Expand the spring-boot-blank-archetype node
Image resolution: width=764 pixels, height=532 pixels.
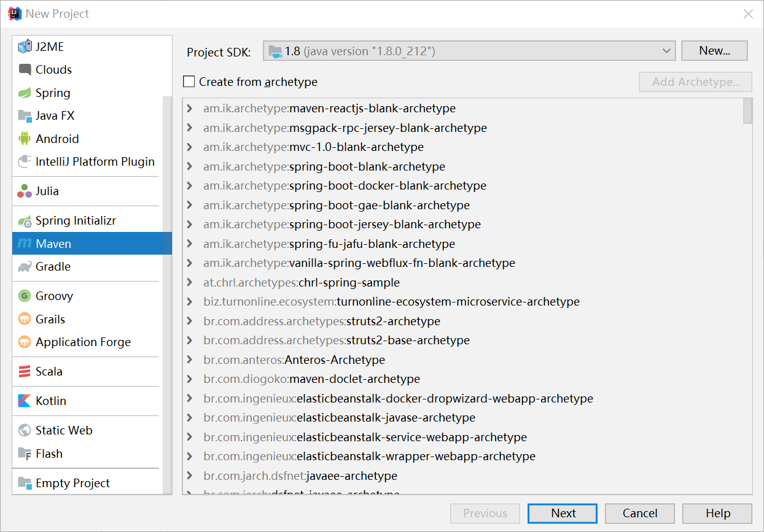click(190, 167)
